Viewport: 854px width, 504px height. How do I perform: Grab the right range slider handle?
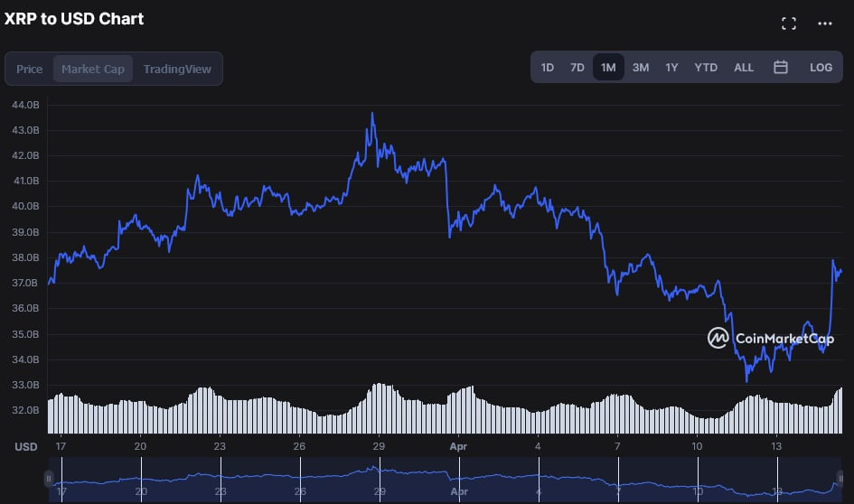pos(840,479)
